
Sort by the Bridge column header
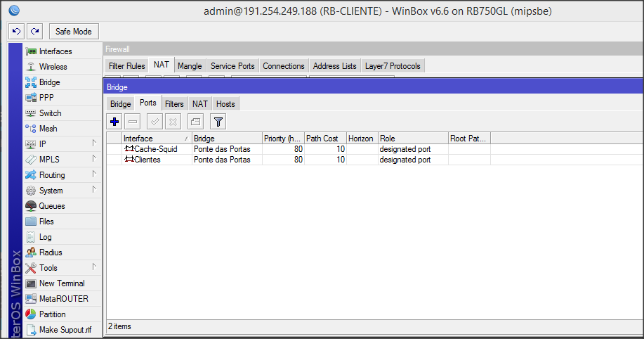(227, 139)
